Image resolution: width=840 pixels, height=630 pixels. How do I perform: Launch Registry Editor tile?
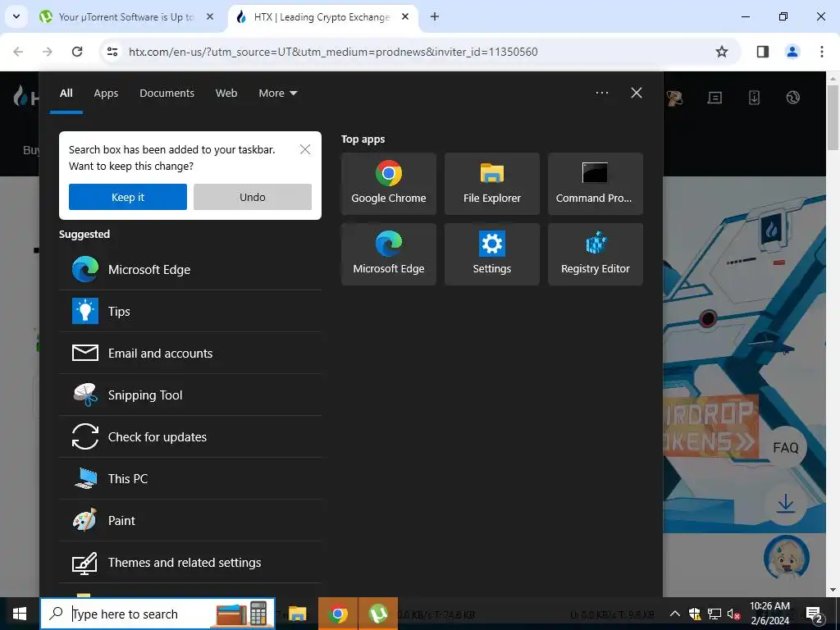[596, 254]
